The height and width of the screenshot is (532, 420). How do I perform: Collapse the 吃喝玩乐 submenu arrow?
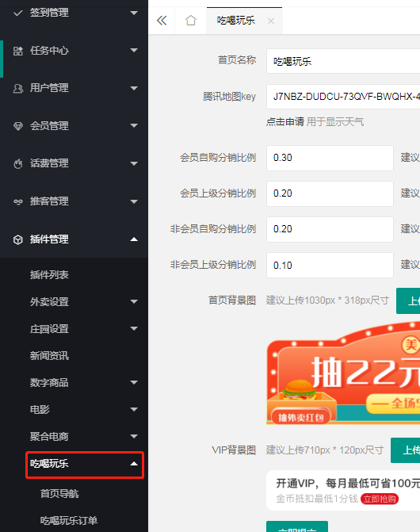pos(134,464)
